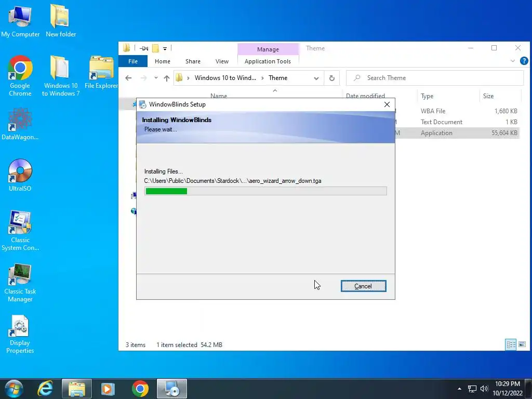Switch to the View ribbon tab
Viewport: 532px width, 399px height.
(222, 61)
